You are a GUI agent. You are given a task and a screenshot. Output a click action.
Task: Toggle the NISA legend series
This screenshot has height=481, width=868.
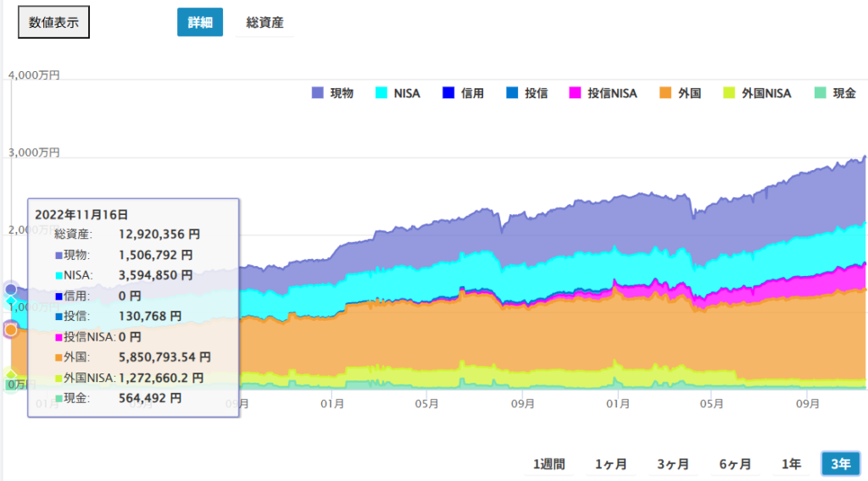click(x=398, y=93)
